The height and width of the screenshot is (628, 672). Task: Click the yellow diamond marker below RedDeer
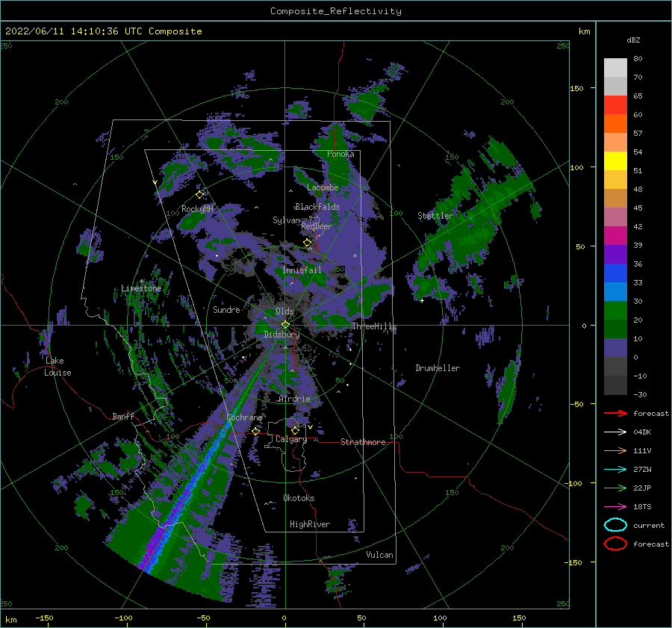coord(308,243)
